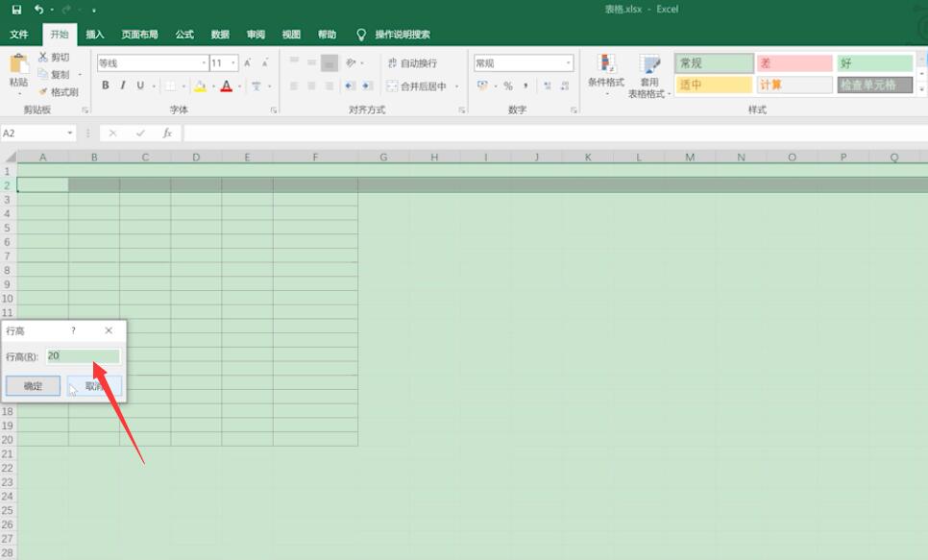Expand the Name Box dropdown arrow
928x560 pixels.
pos(70,134)
